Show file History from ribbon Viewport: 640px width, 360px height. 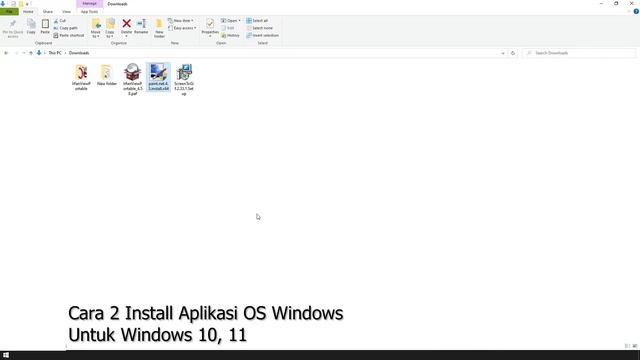230,36
